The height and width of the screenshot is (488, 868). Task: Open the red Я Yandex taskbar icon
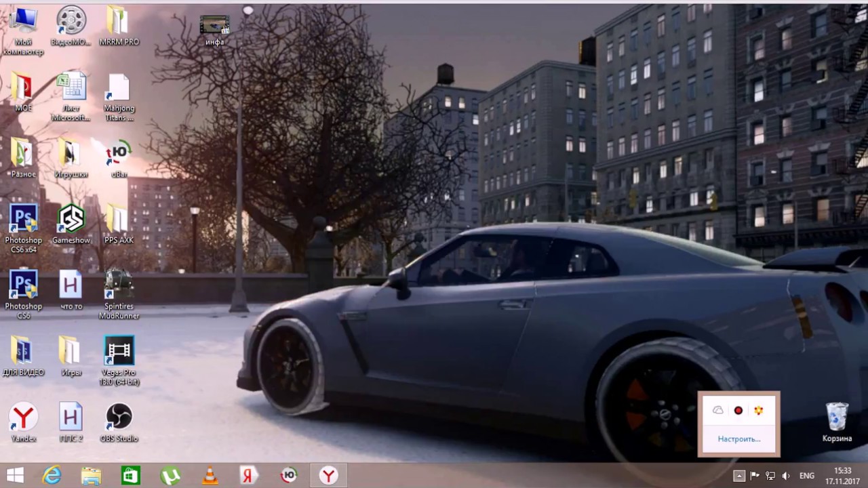pyautogui.click(x=249, y=476)
